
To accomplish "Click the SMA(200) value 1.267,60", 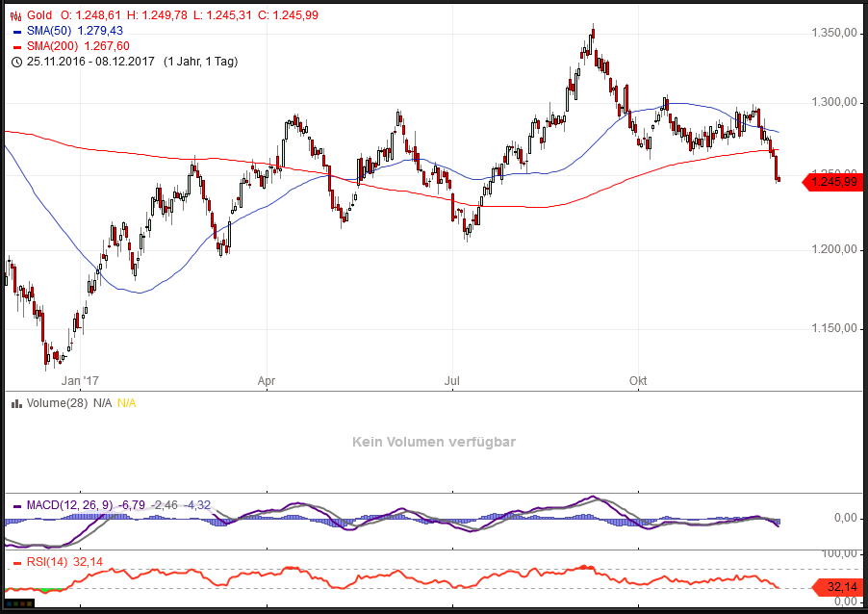I will tap(107, 46).
